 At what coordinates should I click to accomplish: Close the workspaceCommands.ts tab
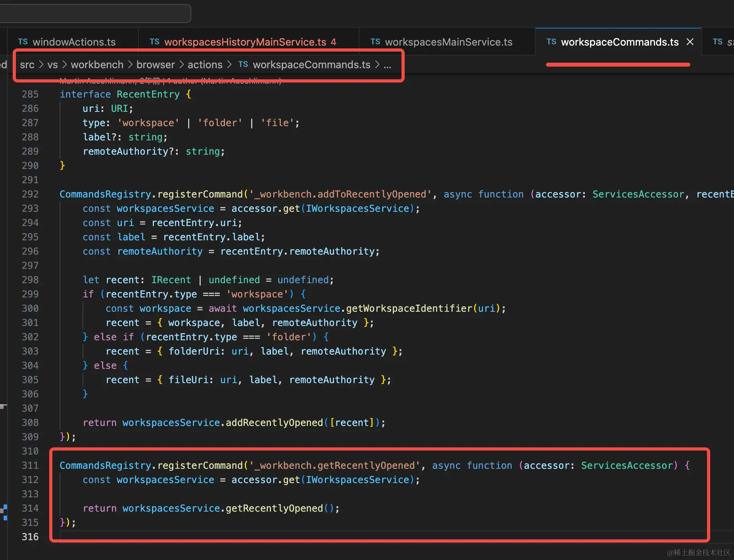[x=690, y=42]
